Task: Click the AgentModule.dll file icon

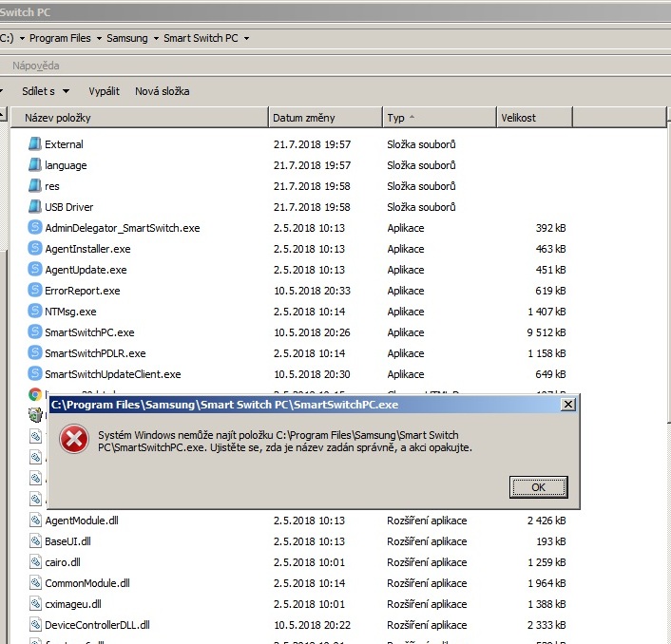Action: (x=35, y=520)
